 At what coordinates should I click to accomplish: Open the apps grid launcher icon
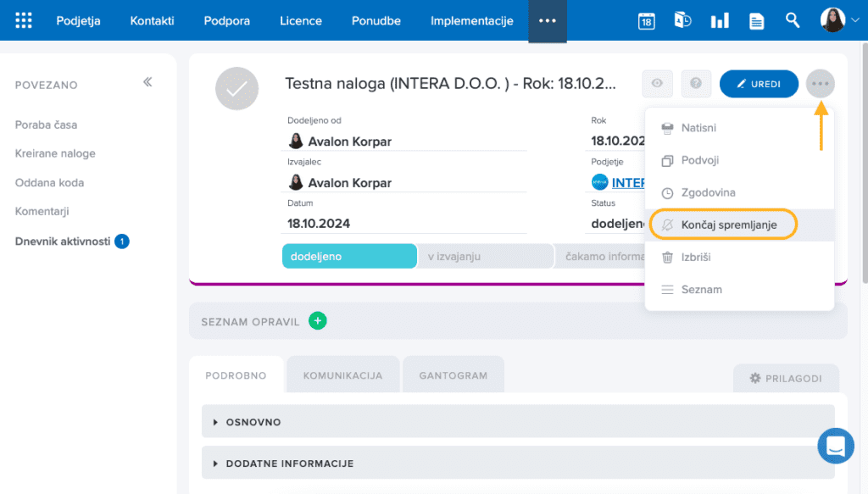pos(24,20)
